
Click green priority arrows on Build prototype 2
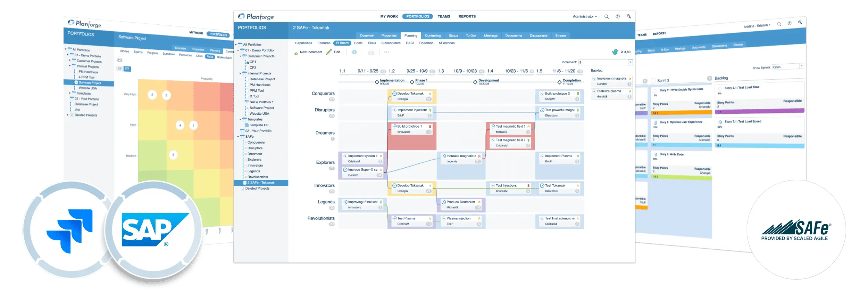(578, 94)
